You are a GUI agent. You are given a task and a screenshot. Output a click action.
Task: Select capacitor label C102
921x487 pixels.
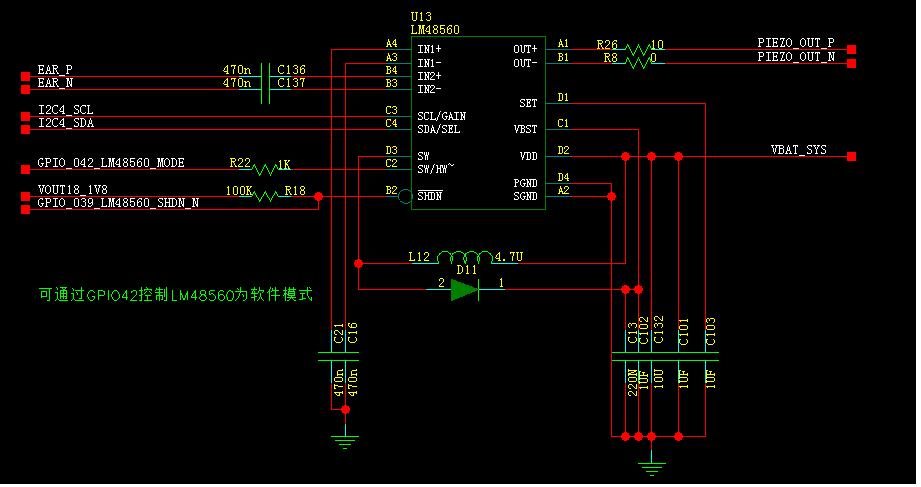tap(644, 331)
